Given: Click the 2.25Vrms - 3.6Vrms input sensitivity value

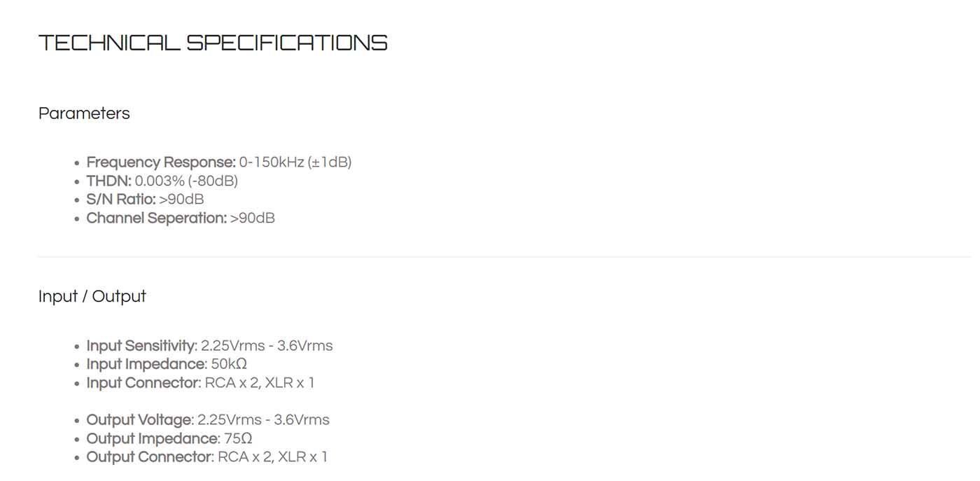Looking at the screenshot, I should tap(267, 346).
